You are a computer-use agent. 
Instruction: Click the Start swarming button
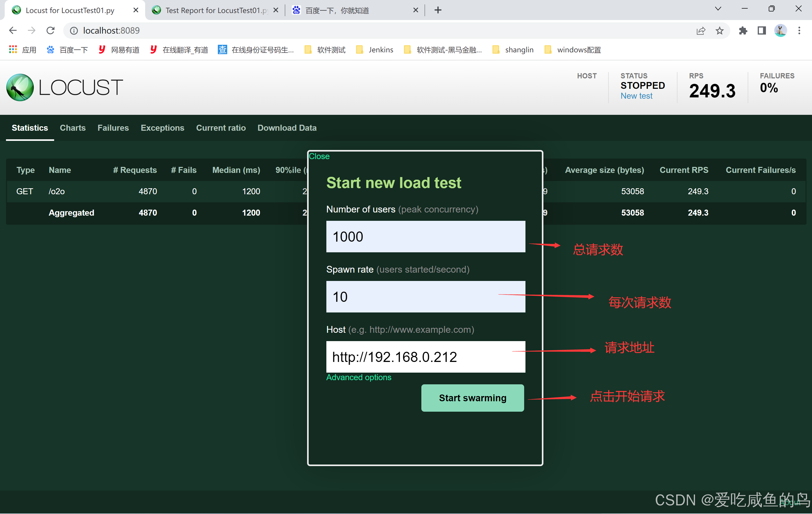pos(472,398)
